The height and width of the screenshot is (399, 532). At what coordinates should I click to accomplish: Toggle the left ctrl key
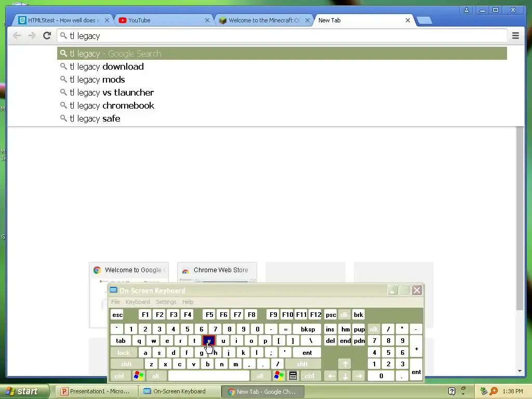click(119, 376)
